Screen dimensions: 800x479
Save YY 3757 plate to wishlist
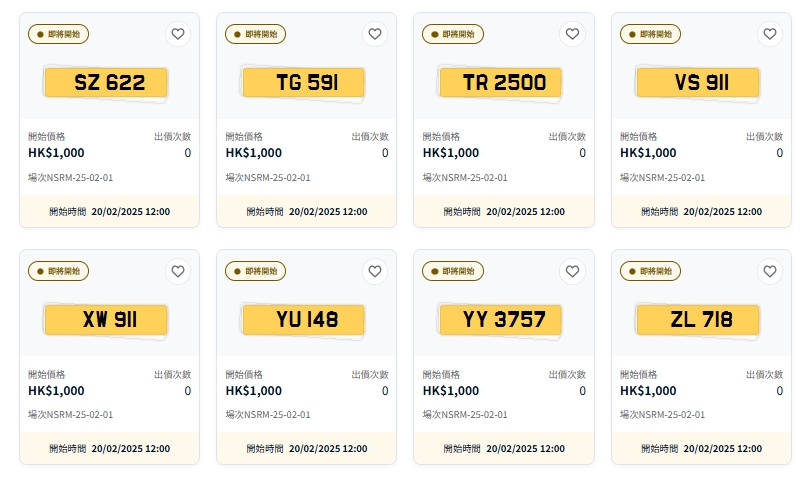(x=572, y=271)
